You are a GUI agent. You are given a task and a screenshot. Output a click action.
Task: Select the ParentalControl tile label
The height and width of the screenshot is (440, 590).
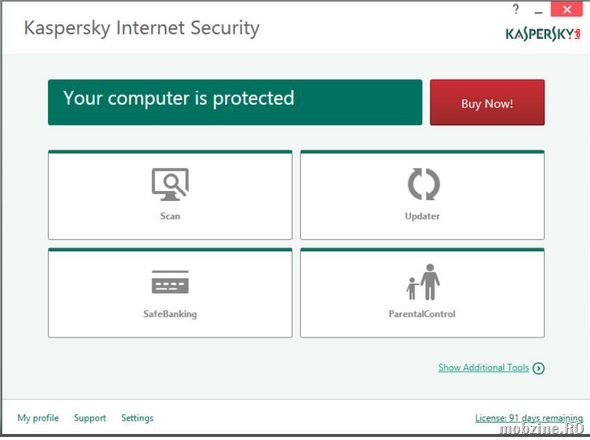(x=422, y=314)
